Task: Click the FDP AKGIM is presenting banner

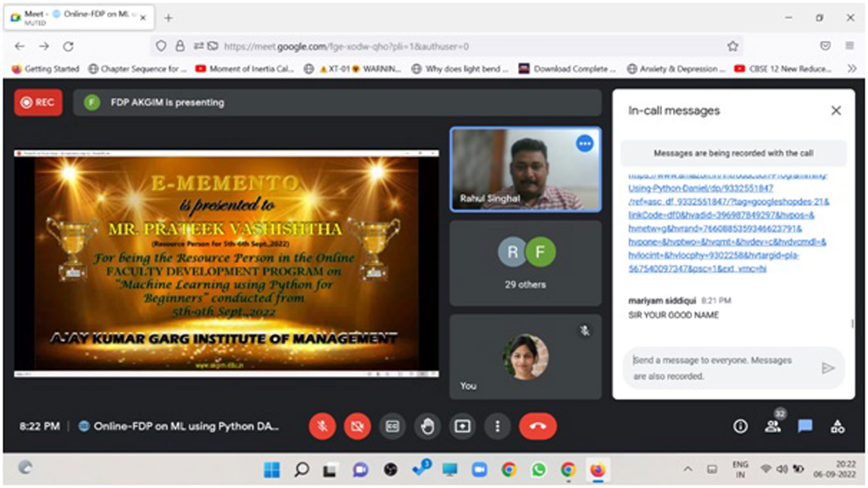Action: pyautogui.click(x=337, y=102)
